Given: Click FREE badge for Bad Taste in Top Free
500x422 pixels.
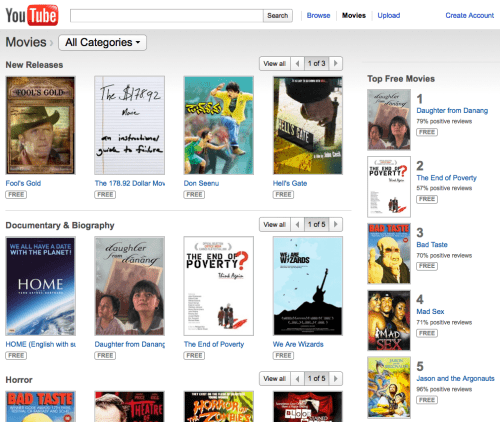Looking at the screenshot, I should point(427,266).
